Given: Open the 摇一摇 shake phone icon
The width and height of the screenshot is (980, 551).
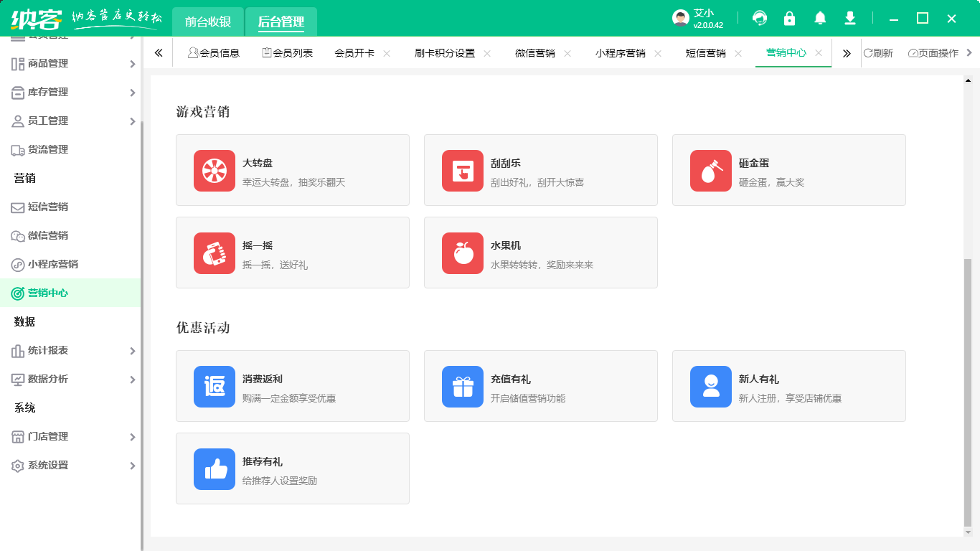Looking at the screenshot, I should pyautogui.click(x=214, y=253).
